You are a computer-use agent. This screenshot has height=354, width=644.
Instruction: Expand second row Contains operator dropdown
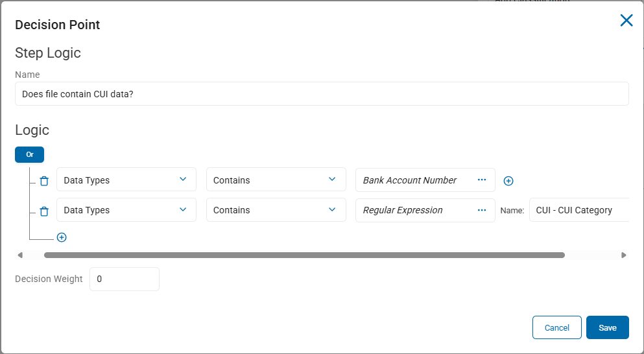click(276, 210)
